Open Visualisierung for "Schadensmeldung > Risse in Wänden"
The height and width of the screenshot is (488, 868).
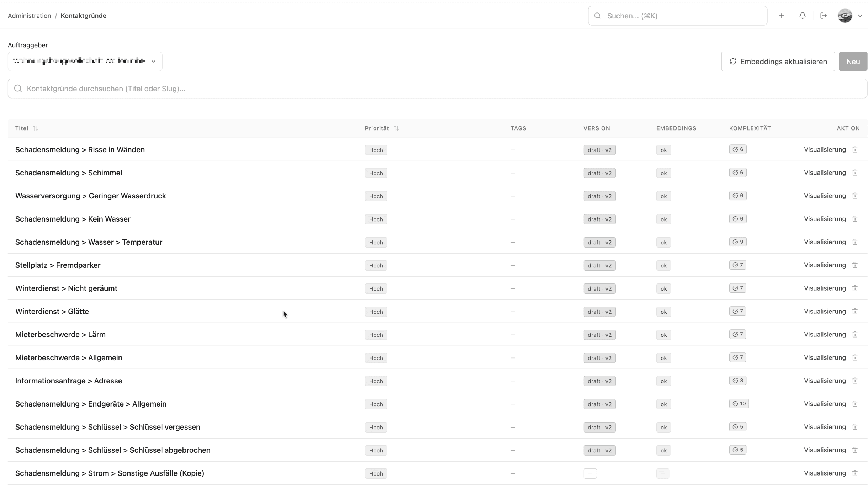click(x=825, y=149)
